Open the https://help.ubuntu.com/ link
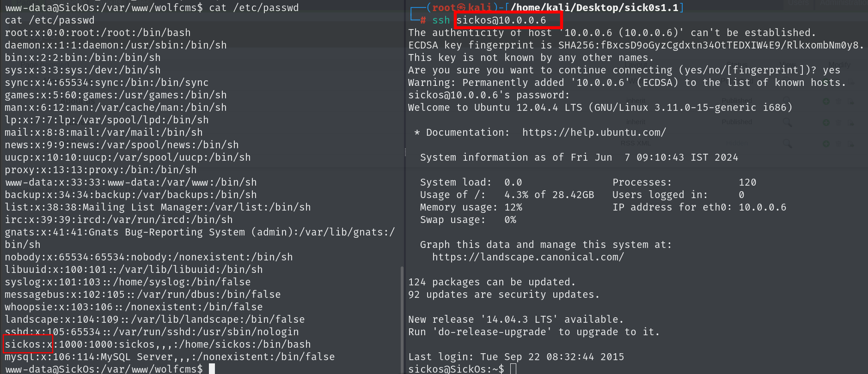 pyautogui.click(x=594, y=133)
